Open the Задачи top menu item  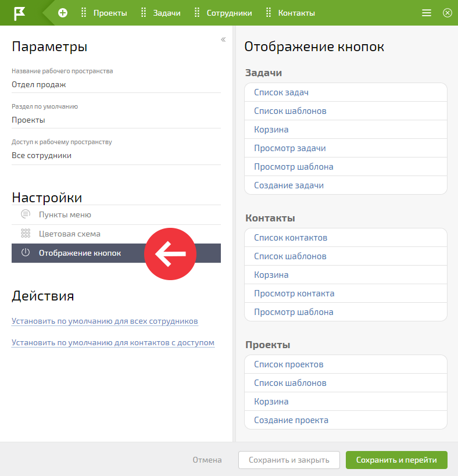[x=167, y=13]
